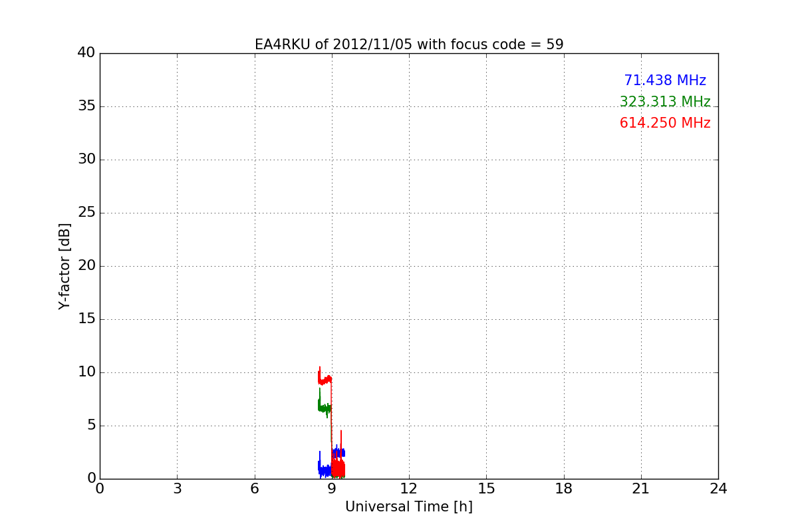Click the x-axis tick label 24
Viewport: 798px width, 532px height.
[x=718, y=489]
